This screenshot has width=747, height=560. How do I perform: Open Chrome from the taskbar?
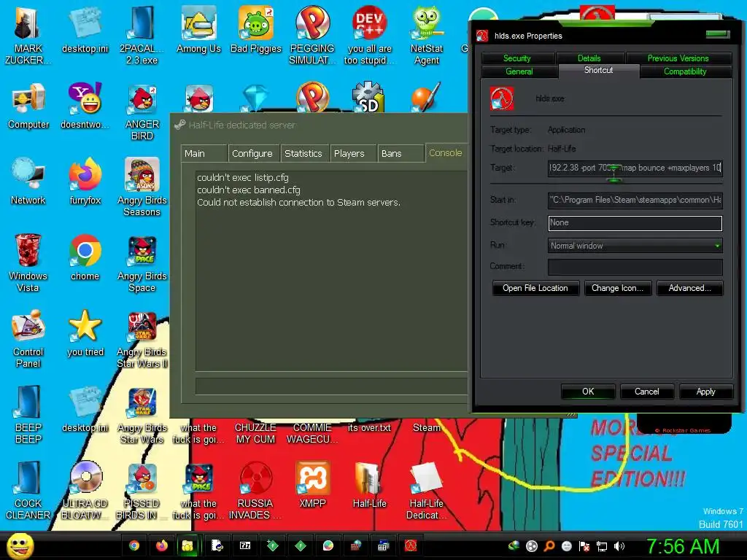tap(134, 545)
